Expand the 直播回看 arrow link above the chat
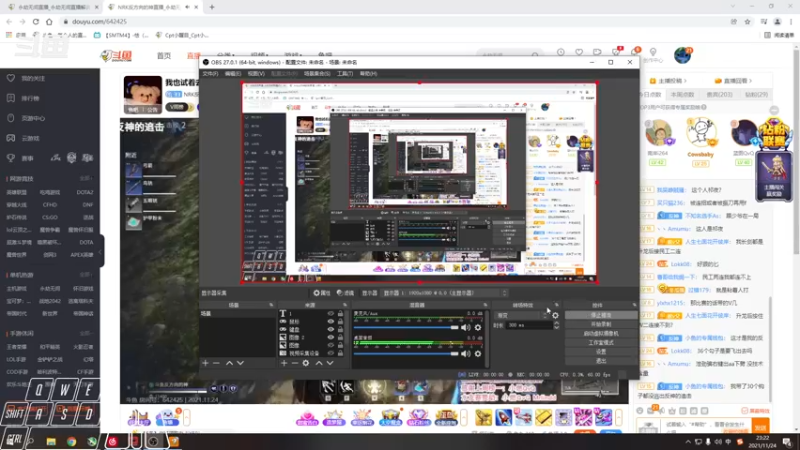The width and height of the screenshot is (800, 450). coord(734,81)
